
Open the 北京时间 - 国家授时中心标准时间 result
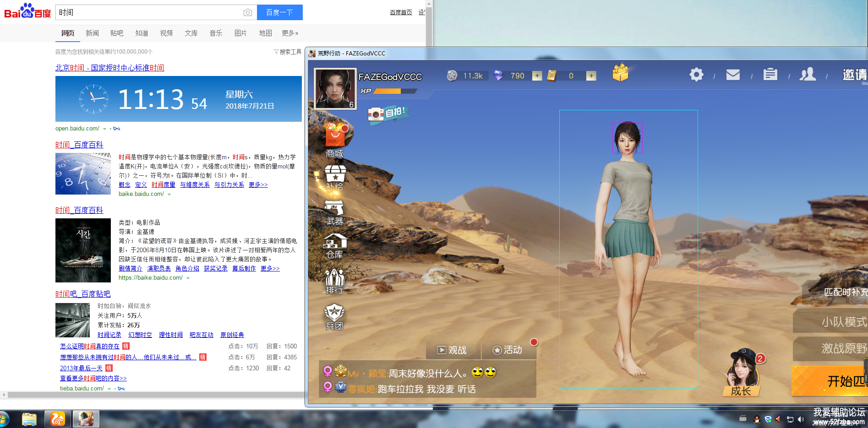coord(109,68)
